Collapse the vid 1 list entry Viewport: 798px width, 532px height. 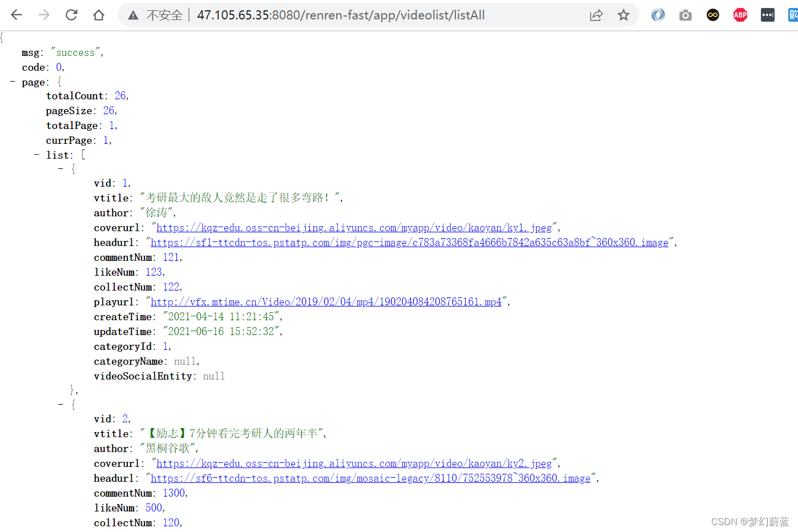61,168
